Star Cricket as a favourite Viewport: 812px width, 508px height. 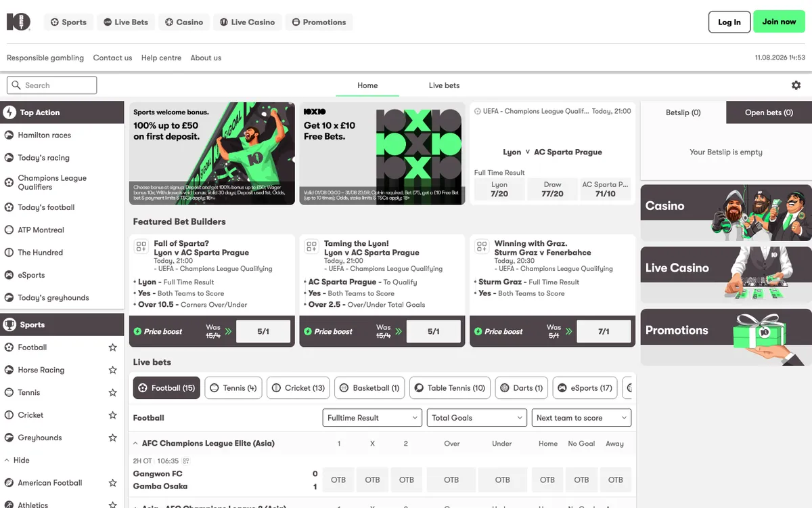(113, 415)
